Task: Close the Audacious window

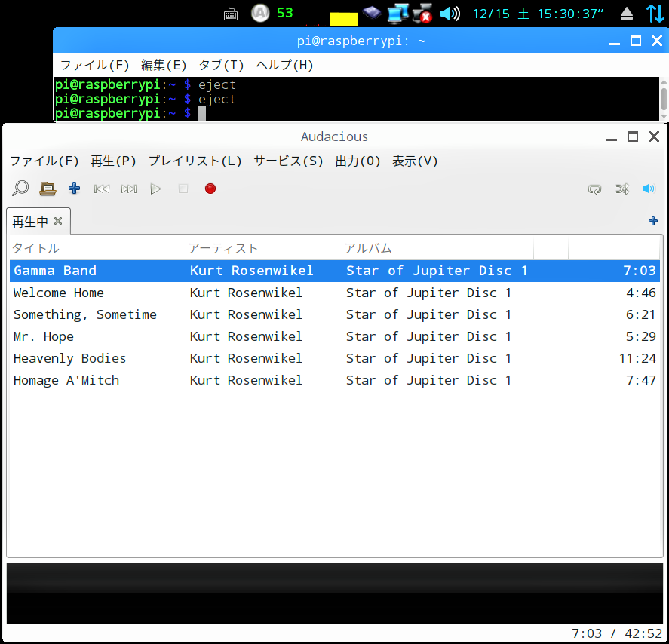Action: 654,136
